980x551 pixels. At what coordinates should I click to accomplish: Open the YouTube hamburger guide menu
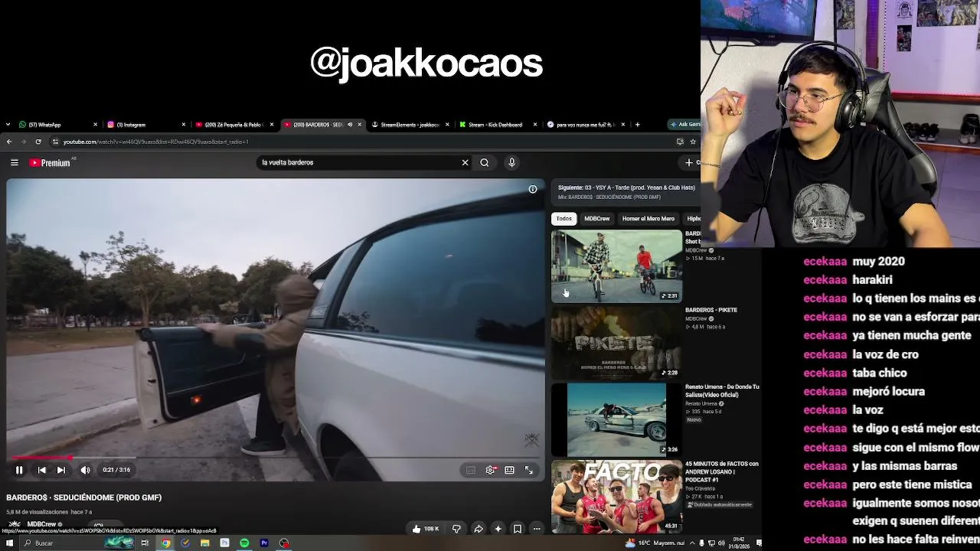[15, 162]
